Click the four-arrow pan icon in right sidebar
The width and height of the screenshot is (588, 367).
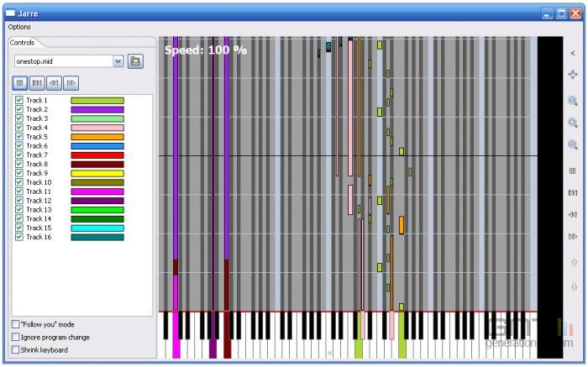(573, 74)
